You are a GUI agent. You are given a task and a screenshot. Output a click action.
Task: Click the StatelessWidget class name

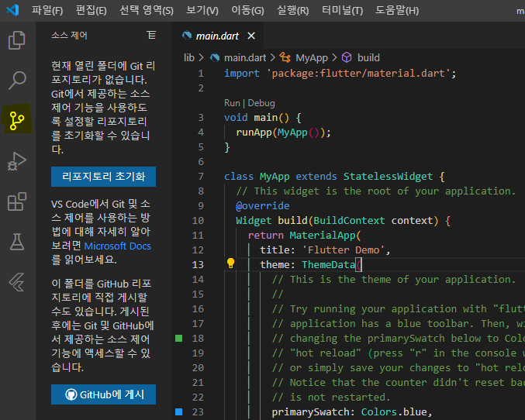(x=388, y=177)
